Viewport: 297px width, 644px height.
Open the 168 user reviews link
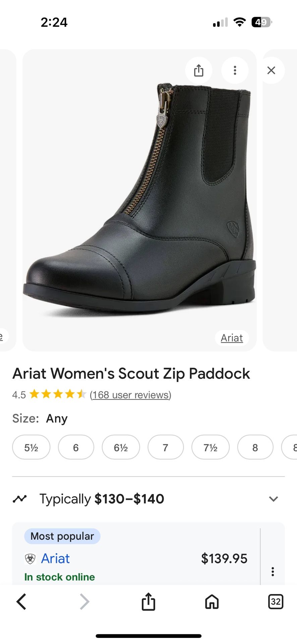130,395
